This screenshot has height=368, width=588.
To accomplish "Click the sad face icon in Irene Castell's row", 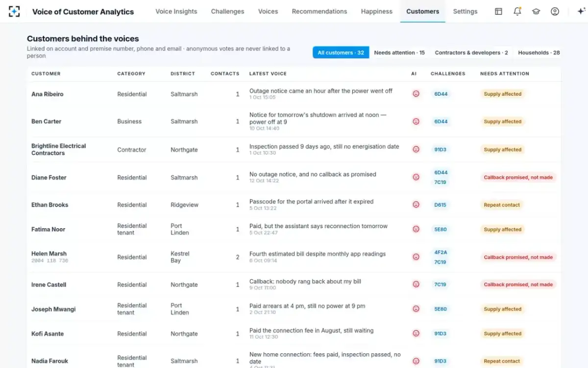I will (x=416, y=284).
